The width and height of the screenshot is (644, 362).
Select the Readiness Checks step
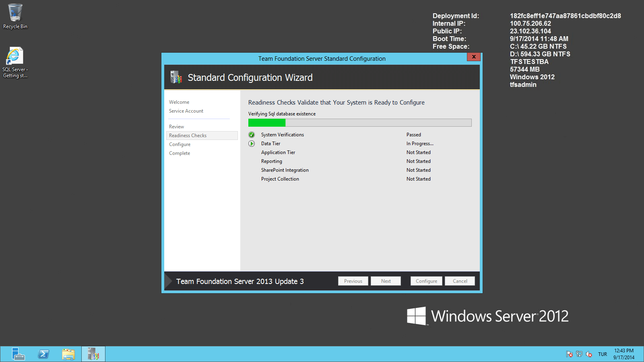click(x=202, y=136)
